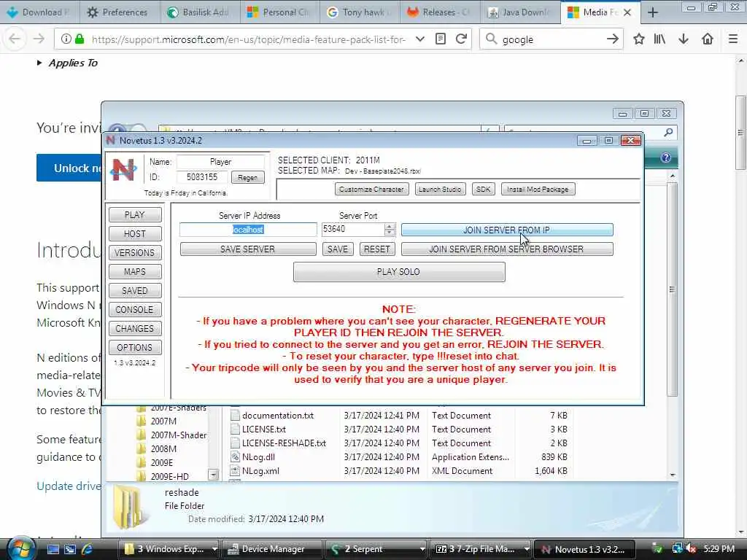Click the network tray icon
The image size is (747, 560).
coord(677,549)
